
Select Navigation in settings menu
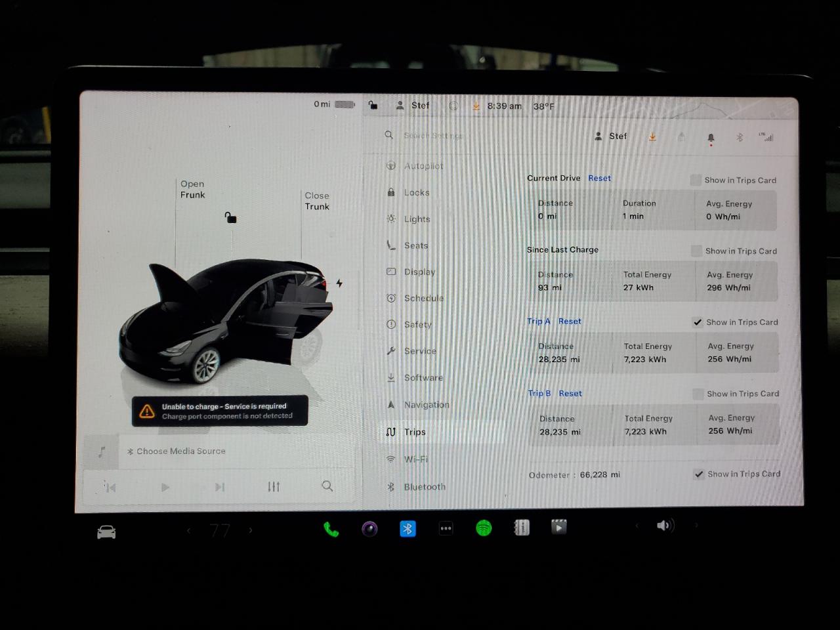pos(427,405)
